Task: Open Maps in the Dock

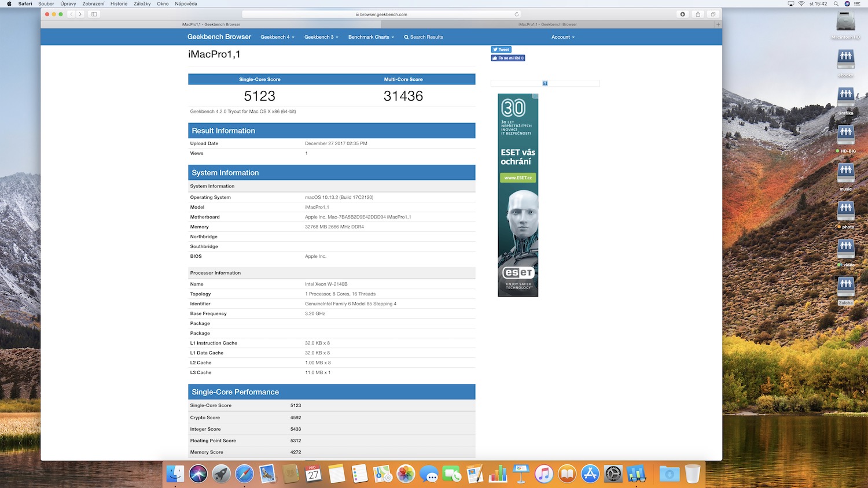Action: tap(382, 474)
